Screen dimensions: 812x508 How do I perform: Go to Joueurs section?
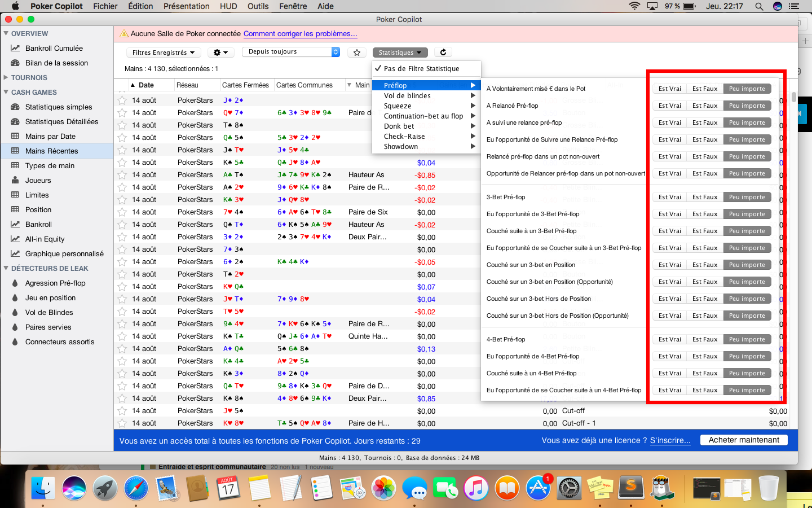click(x=38, y=181)
